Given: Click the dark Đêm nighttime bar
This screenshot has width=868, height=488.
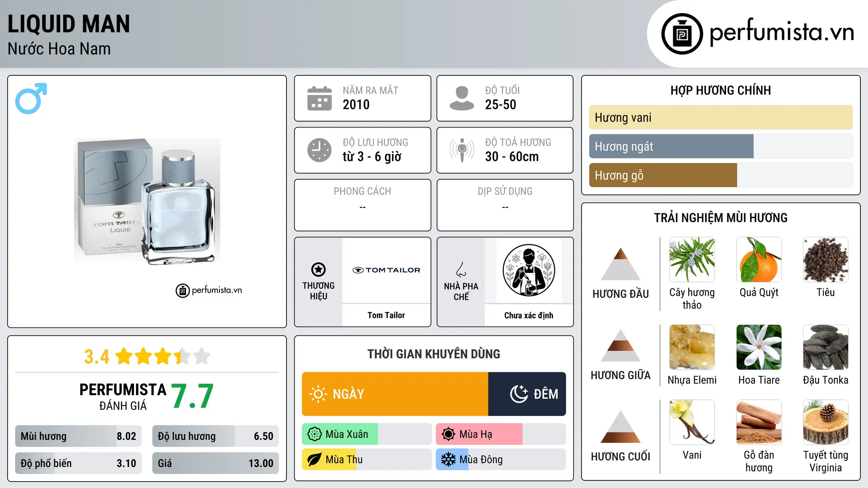Looking at the screenshot, I should [527, 394].
